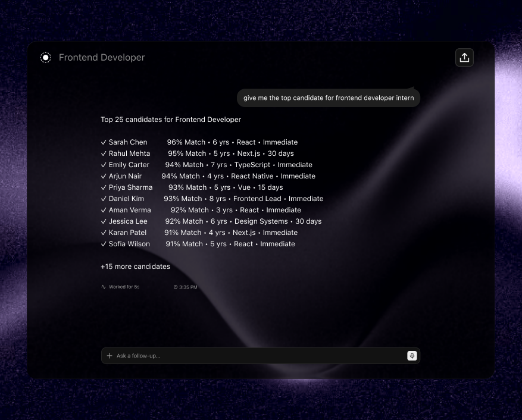
Task: Click the dotted circle logo icon
Action: (x=46, y=58)
